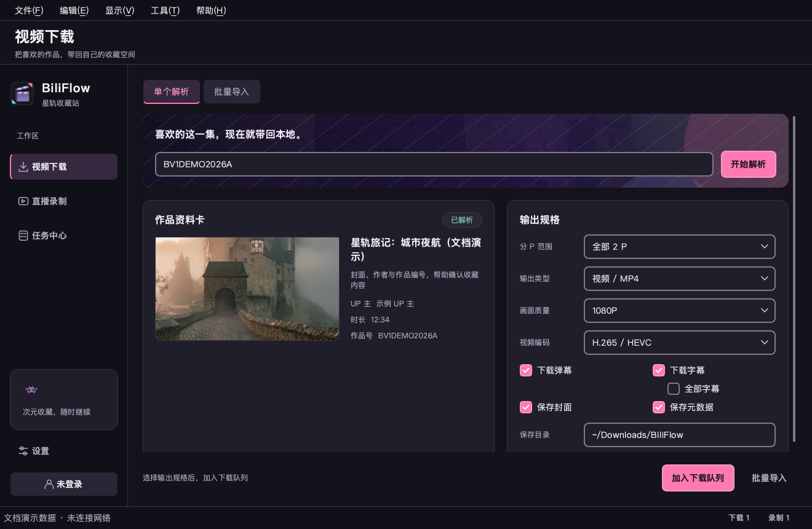Click the pink 加入下载队列 button

tap(698, 478)
